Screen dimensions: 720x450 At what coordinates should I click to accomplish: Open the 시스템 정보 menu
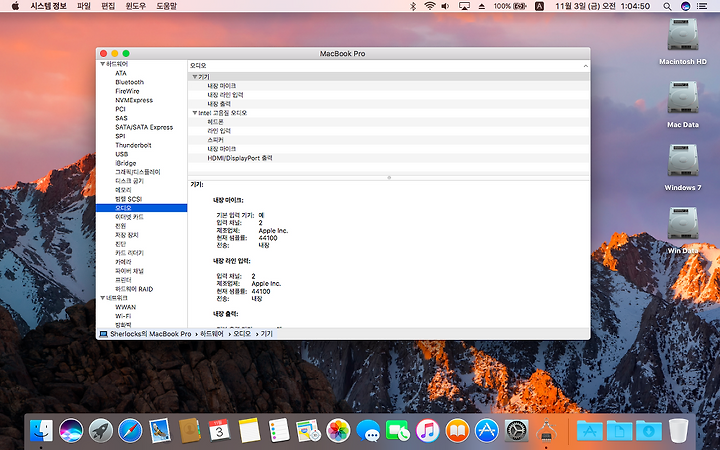[x=48, y=6]
